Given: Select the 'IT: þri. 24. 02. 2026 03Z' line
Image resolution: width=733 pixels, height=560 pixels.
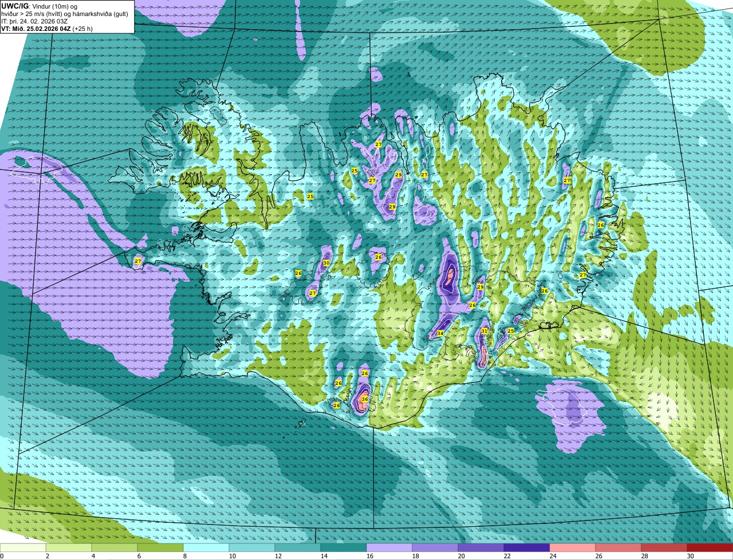Looking at the screenshot, I should pyautogui.click(x=35, y=21).
